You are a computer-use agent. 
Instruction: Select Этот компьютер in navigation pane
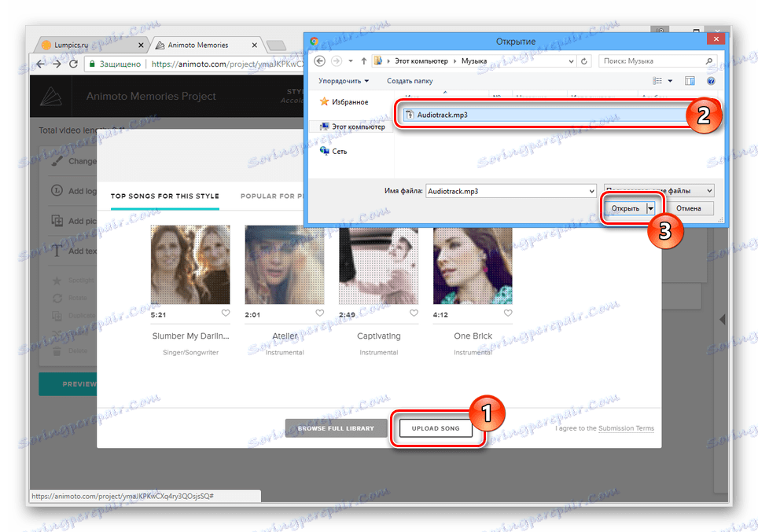point(352,127)
